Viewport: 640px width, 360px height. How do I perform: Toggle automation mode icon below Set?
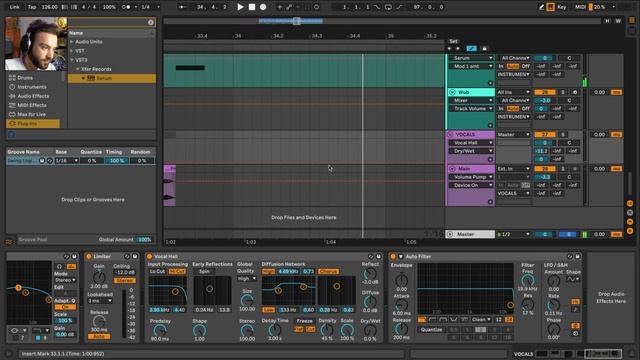click(x=471, y=49)
